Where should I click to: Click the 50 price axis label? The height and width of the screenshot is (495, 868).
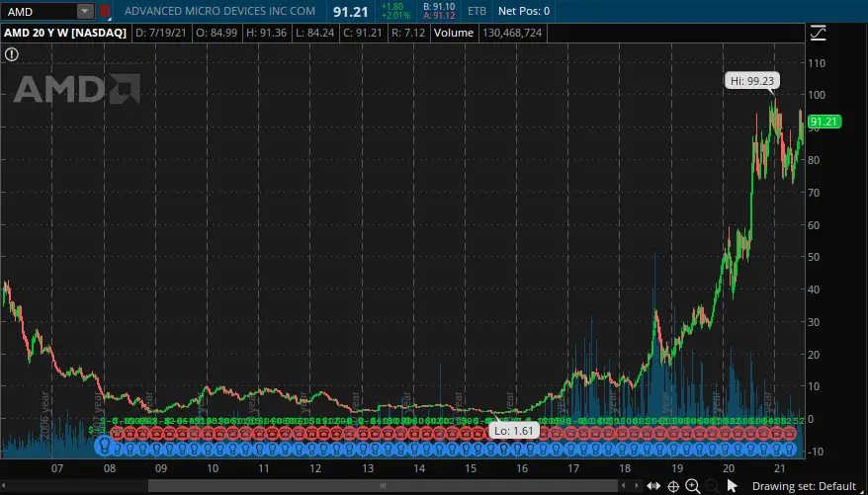click(815, 257)
